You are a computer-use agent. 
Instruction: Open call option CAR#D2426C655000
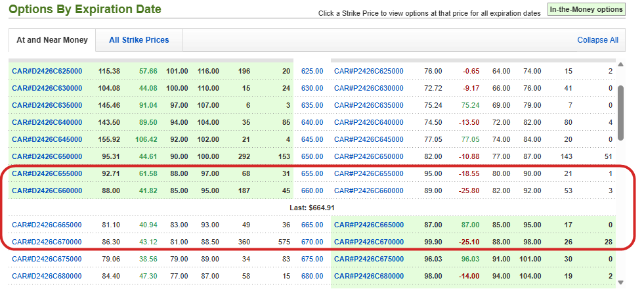[x=47, y=173]
